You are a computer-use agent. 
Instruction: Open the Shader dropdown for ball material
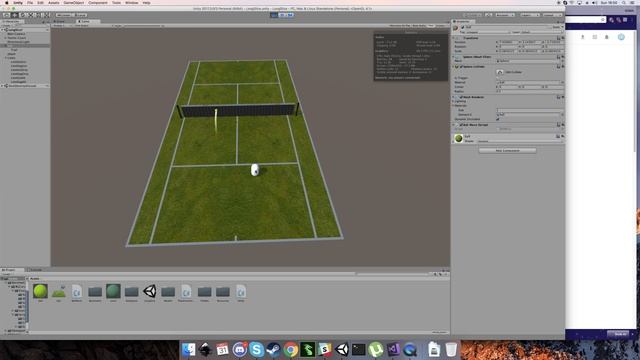click(x=519, y=141)
